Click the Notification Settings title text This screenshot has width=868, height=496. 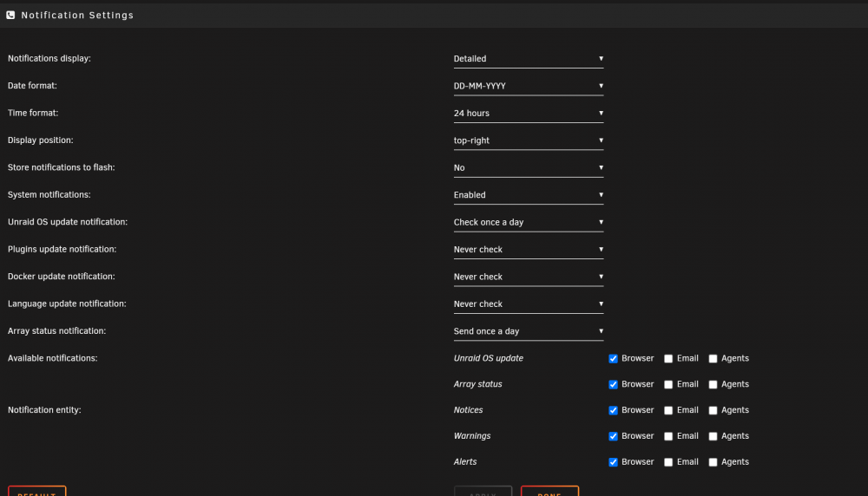pyautogui.click(x=77, y=16)
